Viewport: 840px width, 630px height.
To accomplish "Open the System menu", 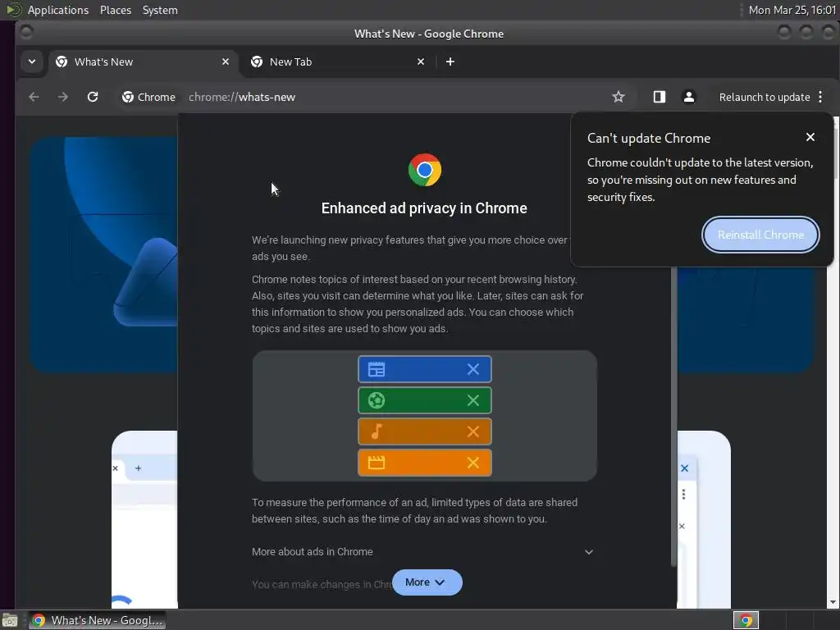I will (x=160, y=10).
